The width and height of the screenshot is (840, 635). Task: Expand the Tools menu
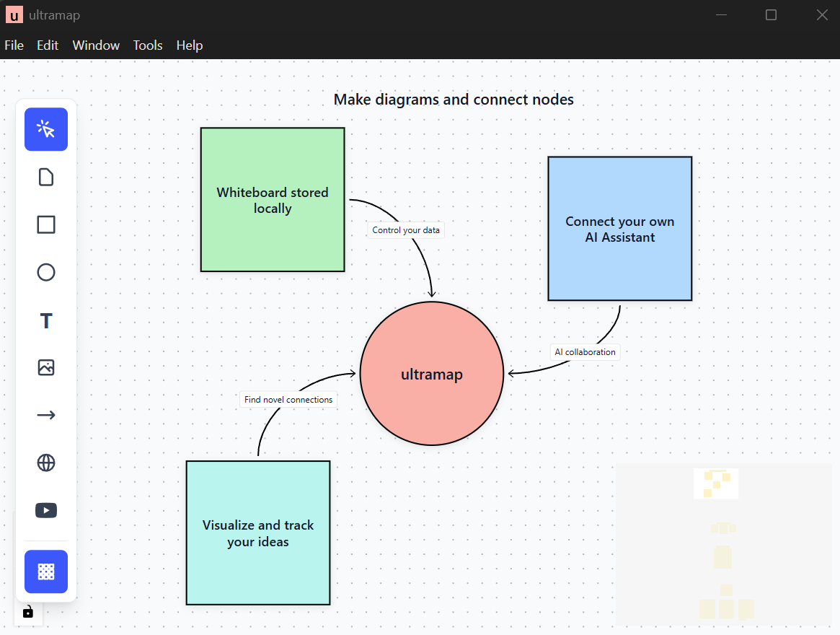tap(148, 45)
